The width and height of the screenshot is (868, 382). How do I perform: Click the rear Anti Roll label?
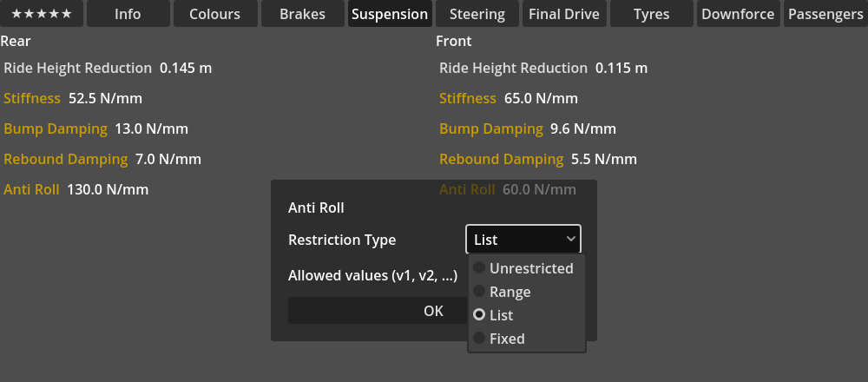(31, 189)
